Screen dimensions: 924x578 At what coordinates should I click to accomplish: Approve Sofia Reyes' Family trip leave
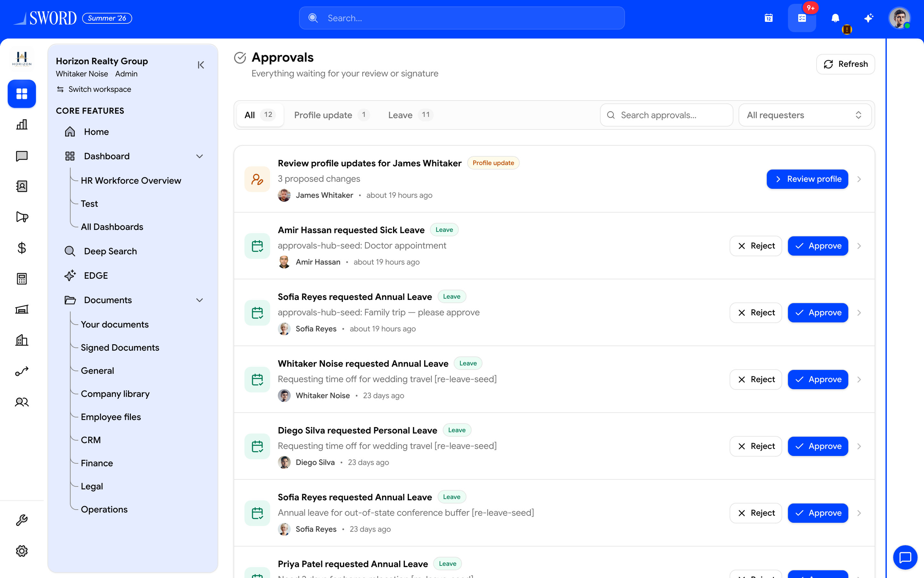point(818,313)
